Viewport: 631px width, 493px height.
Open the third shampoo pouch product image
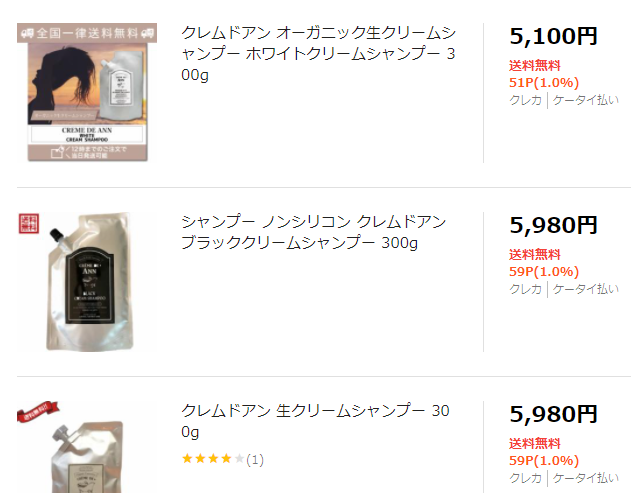(x=87, y=447)
